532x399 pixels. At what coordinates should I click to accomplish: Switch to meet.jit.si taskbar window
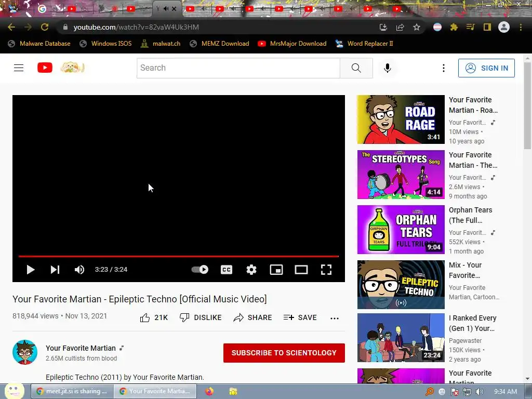[x=72, y=391]
